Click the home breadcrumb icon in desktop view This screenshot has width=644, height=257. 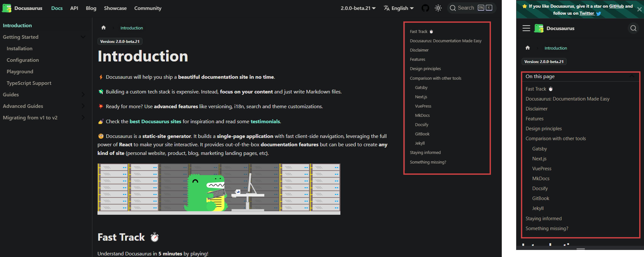click(x=104, y=28)
